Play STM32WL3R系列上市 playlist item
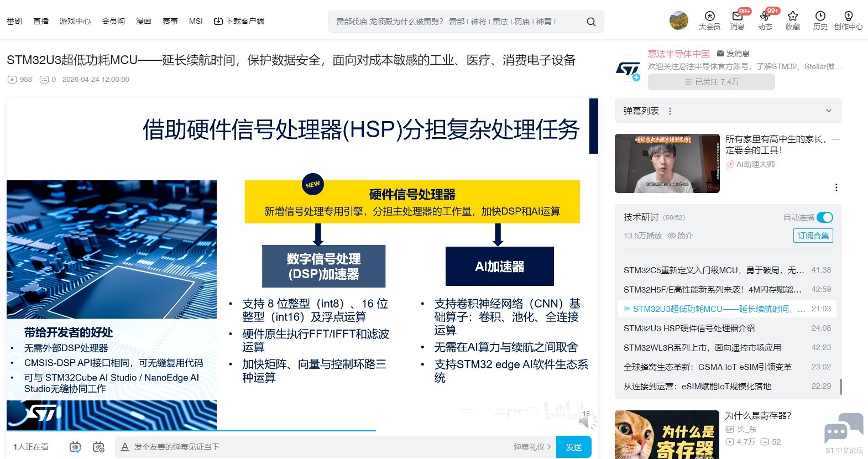The width and height of the screenshot is (868, 459). [x=727, y=347]
